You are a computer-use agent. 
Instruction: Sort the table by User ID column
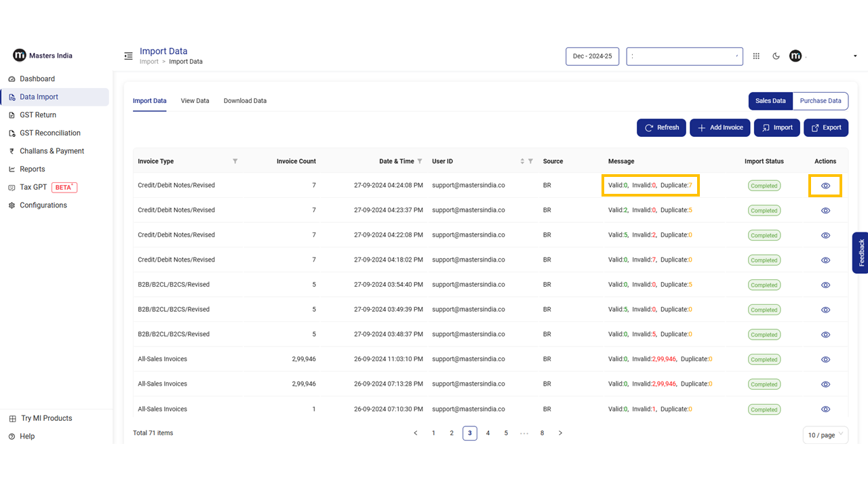[522, 161]
